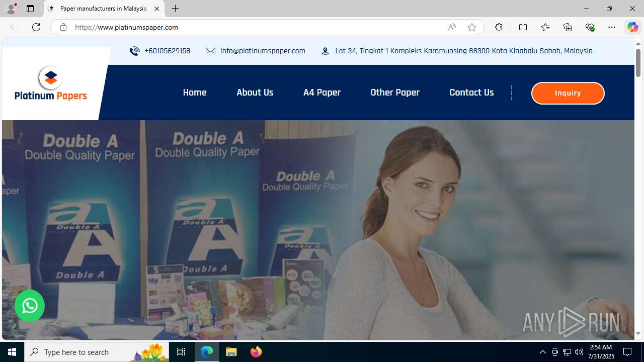Enable Split screen view
The image size is (644, 362).
pyautogui.click(x=523, y=27)
